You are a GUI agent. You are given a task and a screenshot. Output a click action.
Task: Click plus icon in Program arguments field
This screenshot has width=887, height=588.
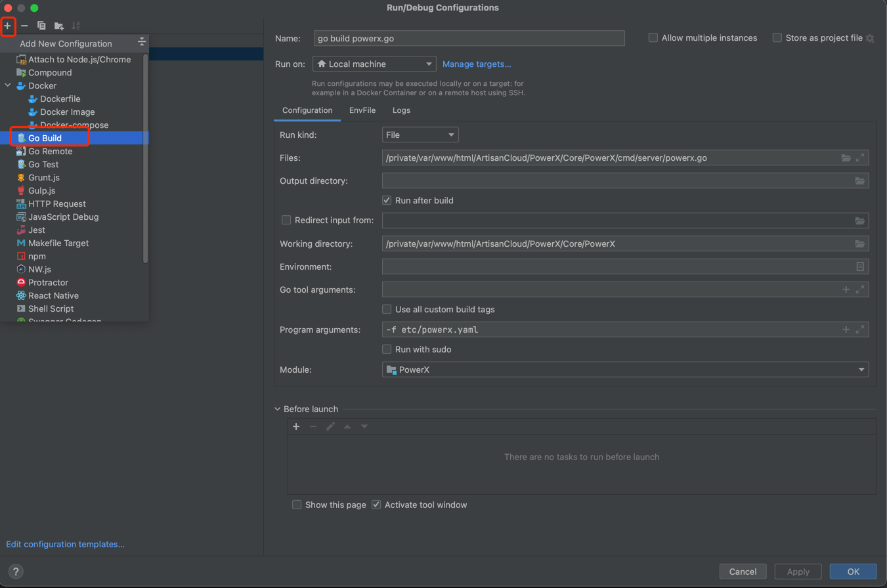click(x=846, y=329)
